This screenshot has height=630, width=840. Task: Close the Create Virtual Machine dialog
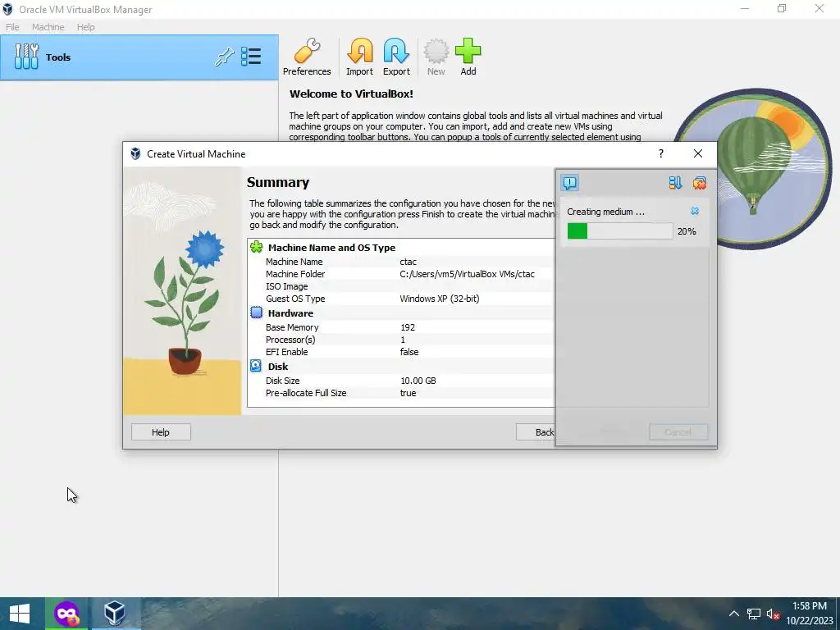[697, 153]
